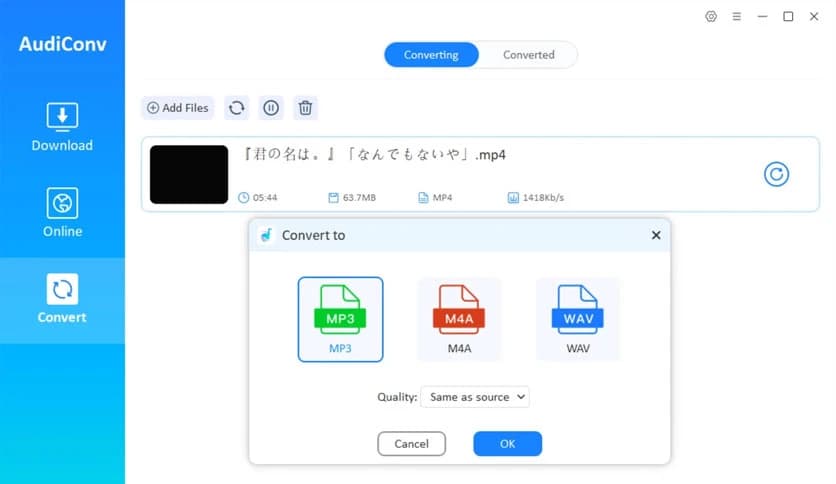Click the clock icon beside 05:44
This screenshot has height=484, width=836.
pyautogui.click(x=244, y=198)
